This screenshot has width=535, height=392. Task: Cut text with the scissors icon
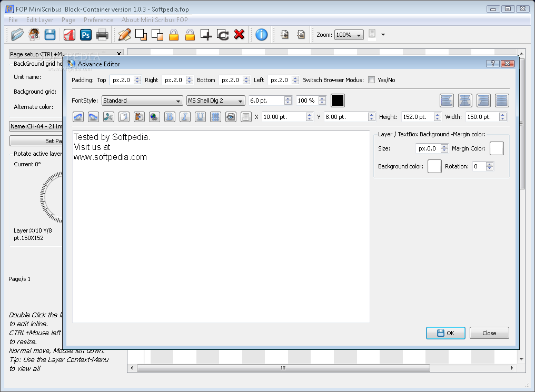coord(108,117)
